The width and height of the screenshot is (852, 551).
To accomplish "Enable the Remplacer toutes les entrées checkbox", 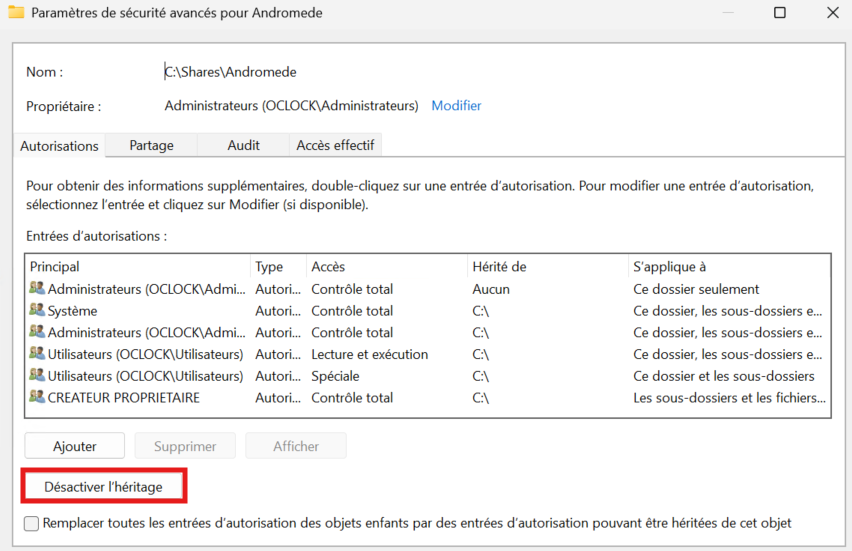I will 32,523.
